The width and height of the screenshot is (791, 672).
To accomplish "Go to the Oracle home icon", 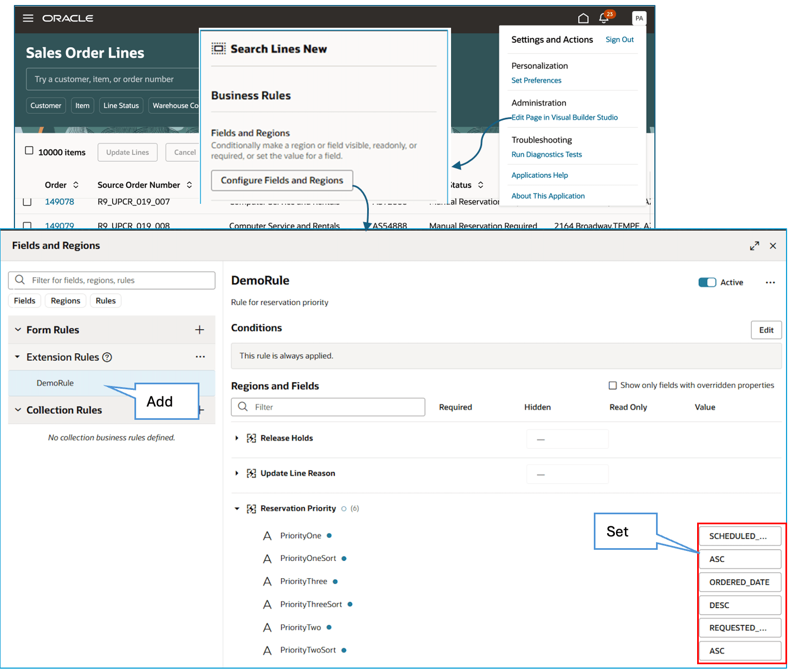I will 583,18.
